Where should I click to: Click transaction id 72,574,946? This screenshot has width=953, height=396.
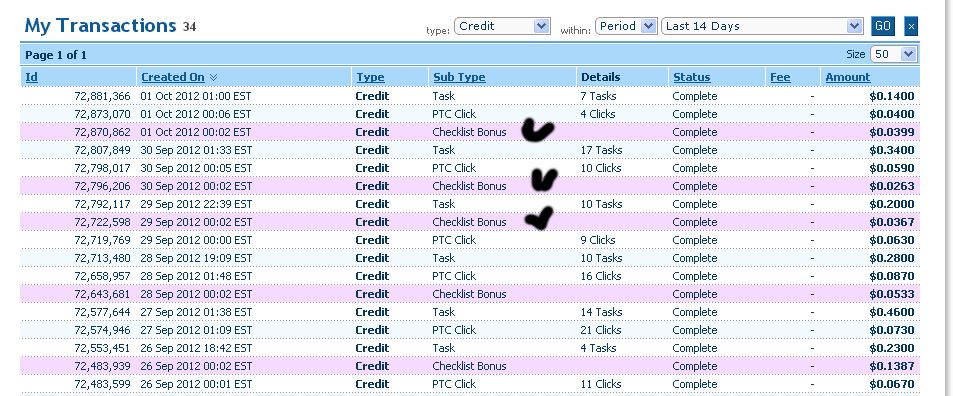[102, 330]
